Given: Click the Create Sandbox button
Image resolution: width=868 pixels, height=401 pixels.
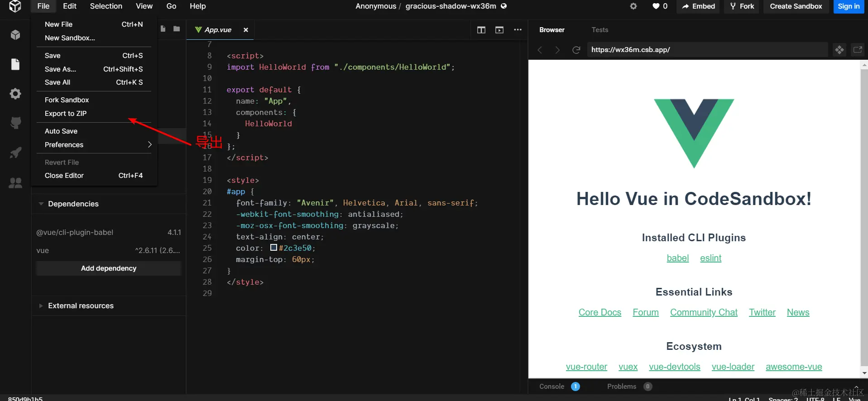Looking at the screenshot, I should [x=796, y=6].
